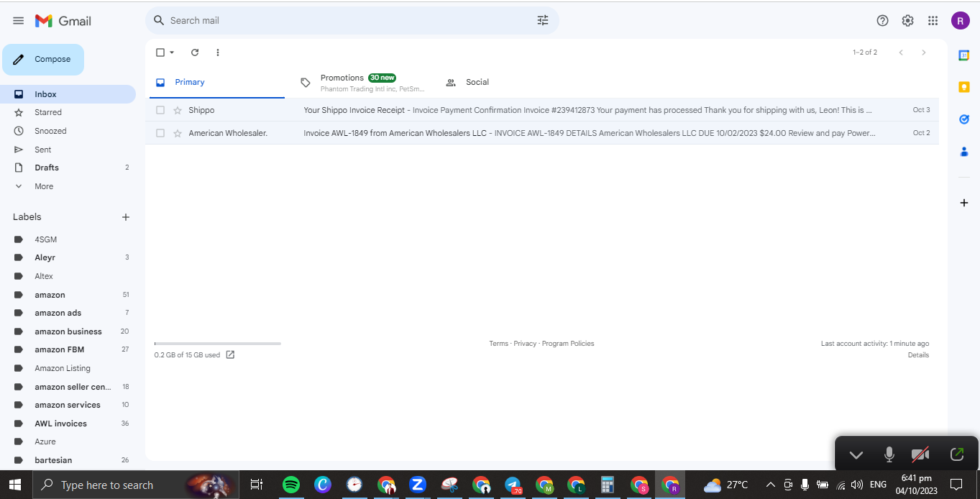Get add-ons plus icon in side panel
This screenshot has width=980, height=499.
[x=964, y=203]
